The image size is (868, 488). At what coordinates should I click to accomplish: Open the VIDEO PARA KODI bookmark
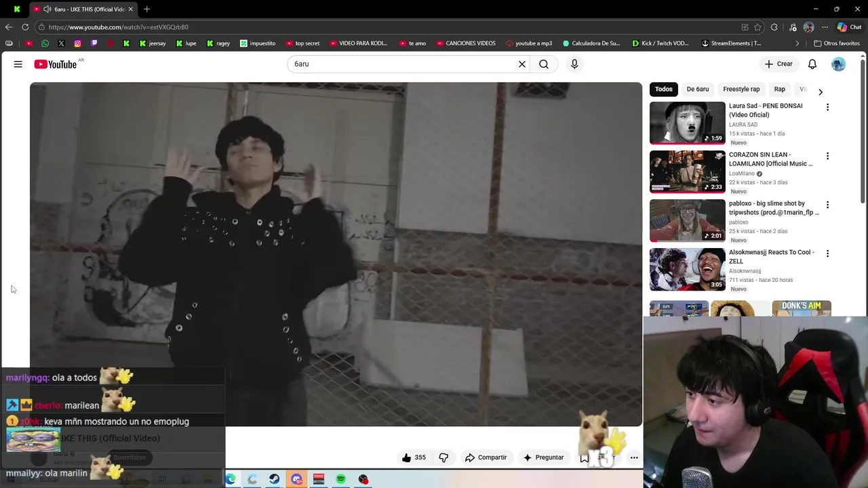358,43
